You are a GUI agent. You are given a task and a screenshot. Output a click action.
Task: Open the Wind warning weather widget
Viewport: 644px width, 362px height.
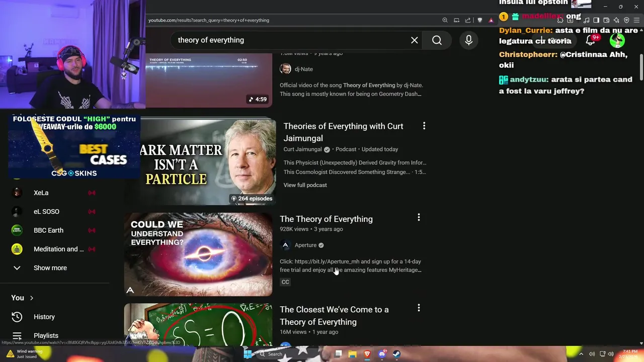(x=25, y=354)
